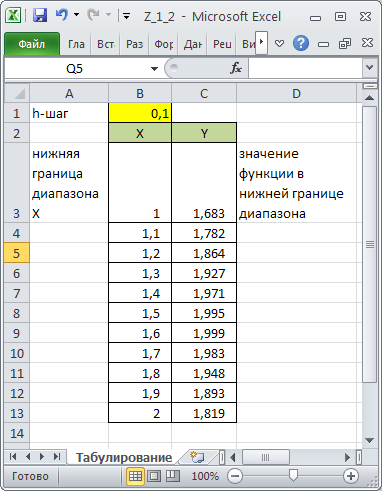
Task: Open Excel Help question mark icon
Action: pos(301,43)
